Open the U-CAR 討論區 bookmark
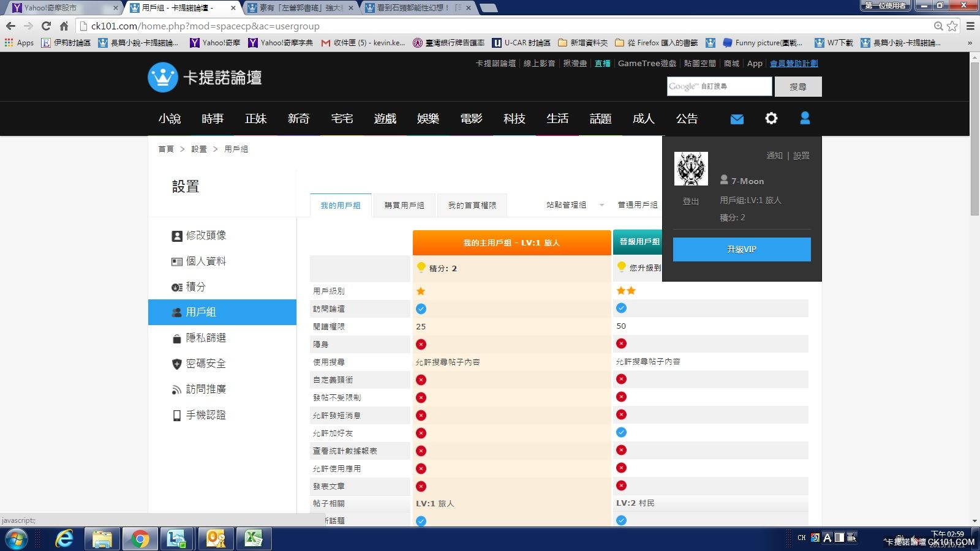The image size is (980, 551). click(x=521, y=43)
